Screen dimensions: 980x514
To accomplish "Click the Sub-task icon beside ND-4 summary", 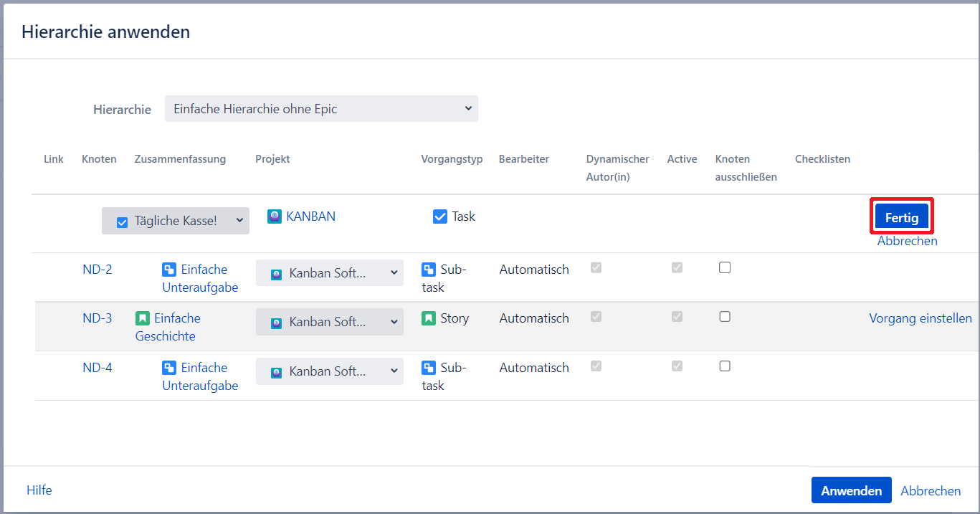I will pos(169,368).
